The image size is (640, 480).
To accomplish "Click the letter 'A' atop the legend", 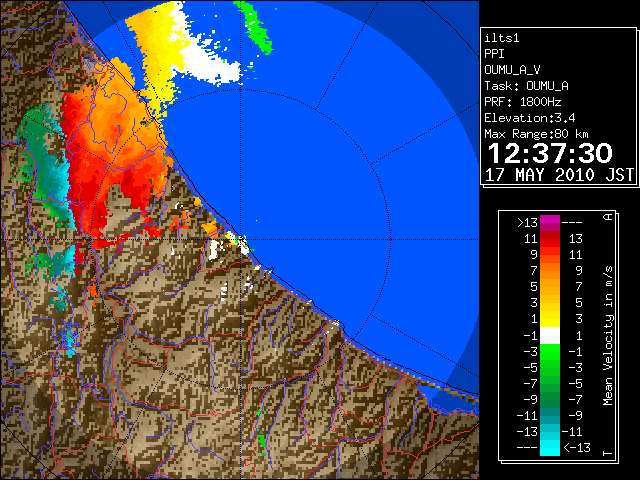I will [x=608, y=217].
